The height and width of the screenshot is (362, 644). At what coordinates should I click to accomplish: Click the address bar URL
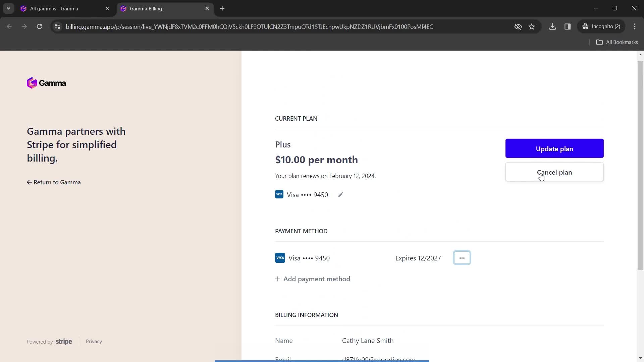click(249, 26)
